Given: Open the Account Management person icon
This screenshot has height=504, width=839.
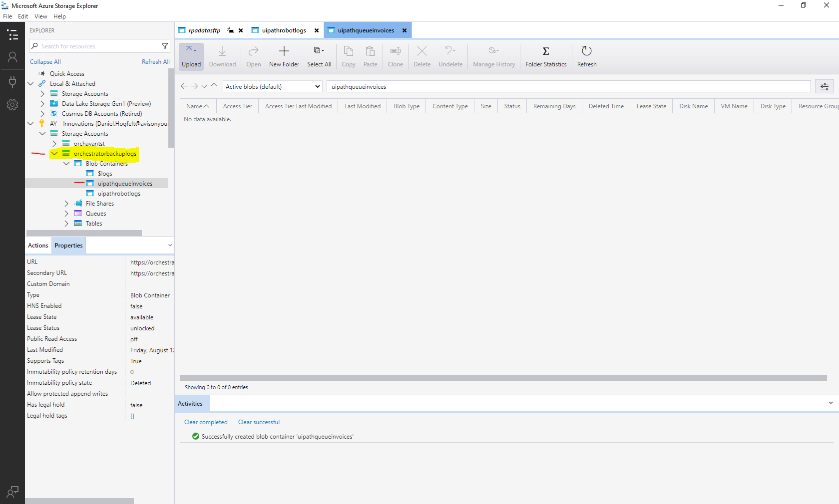Looking at the screenshot, I should click(12, 57).
